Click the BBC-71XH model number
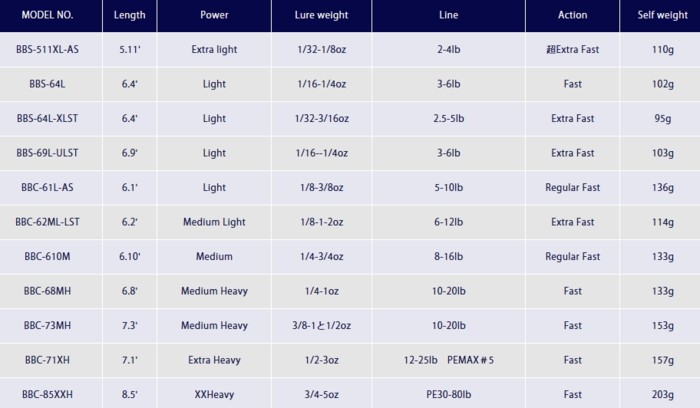This screenshot has width=700, height=408. (x=51, y=360)
